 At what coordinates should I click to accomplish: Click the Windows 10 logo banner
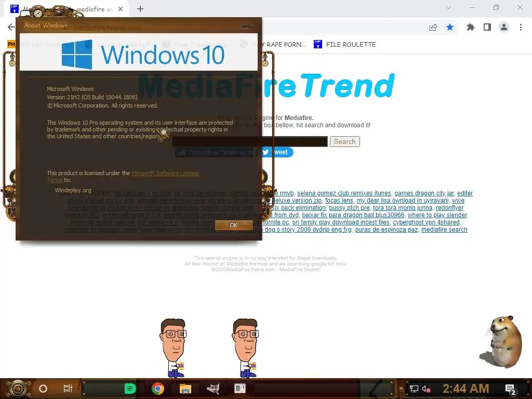(139, 52)
